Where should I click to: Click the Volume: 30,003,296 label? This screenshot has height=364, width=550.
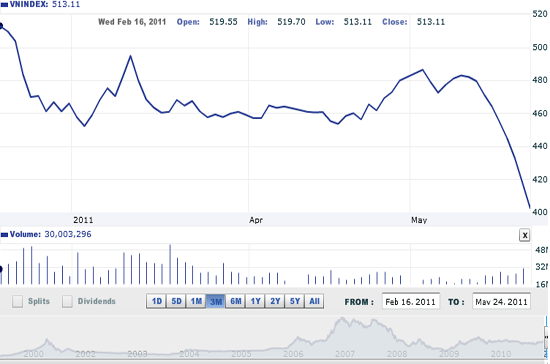[x=51, y=234]
